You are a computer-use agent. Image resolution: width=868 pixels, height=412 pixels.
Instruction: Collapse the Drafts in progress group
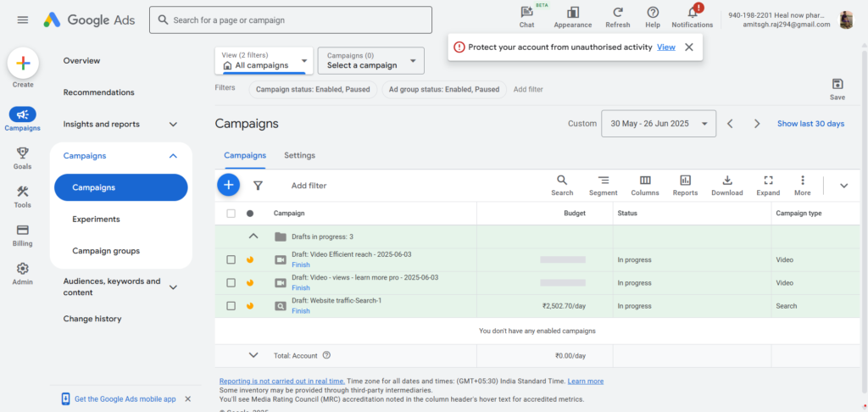253,236
